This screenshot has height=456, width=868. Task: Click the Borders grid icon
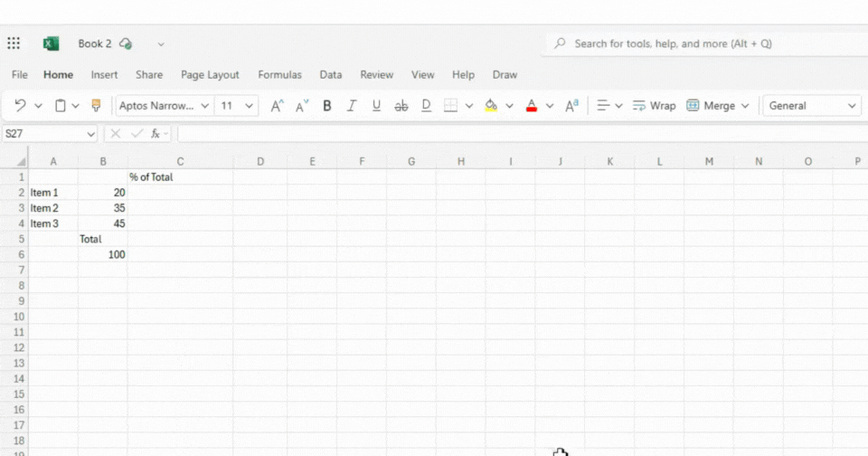coord(450,105)
